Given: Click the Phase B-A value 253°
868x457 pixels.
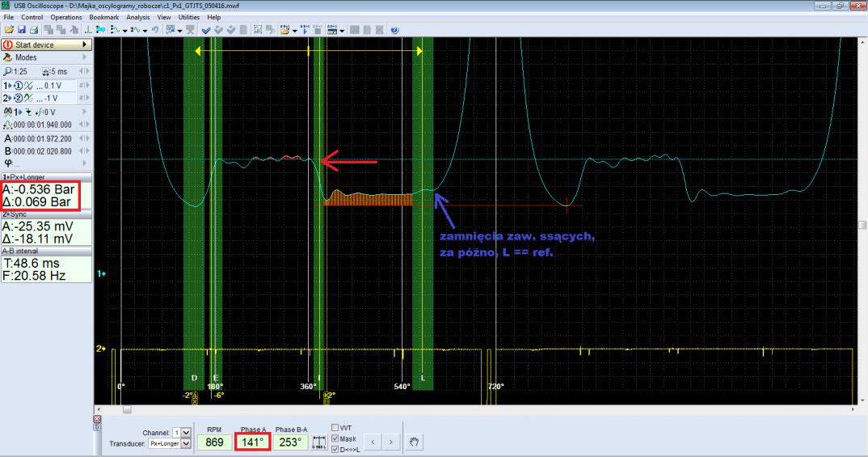Looking at the screenshot, I should [291, 442].
